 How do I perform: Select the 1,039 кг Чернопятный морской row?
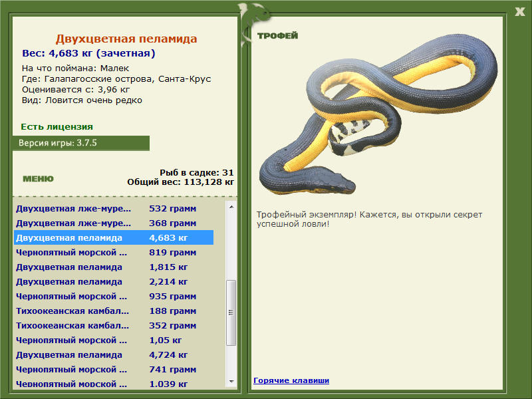[x=114, y=384]
